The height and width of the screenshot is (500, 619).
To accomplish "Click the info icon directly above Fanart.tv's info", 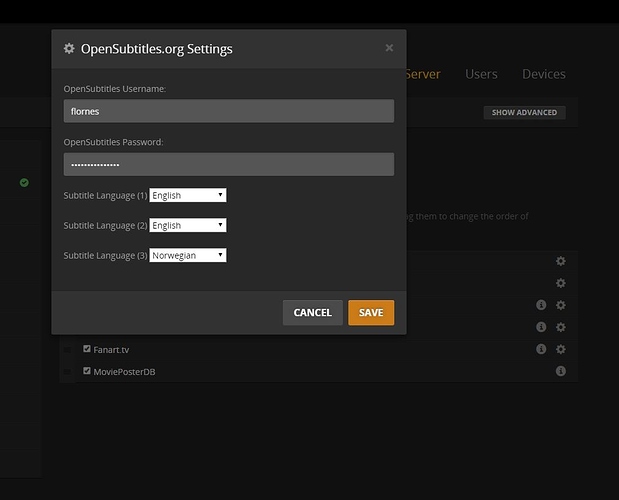I will coord(541,327).
